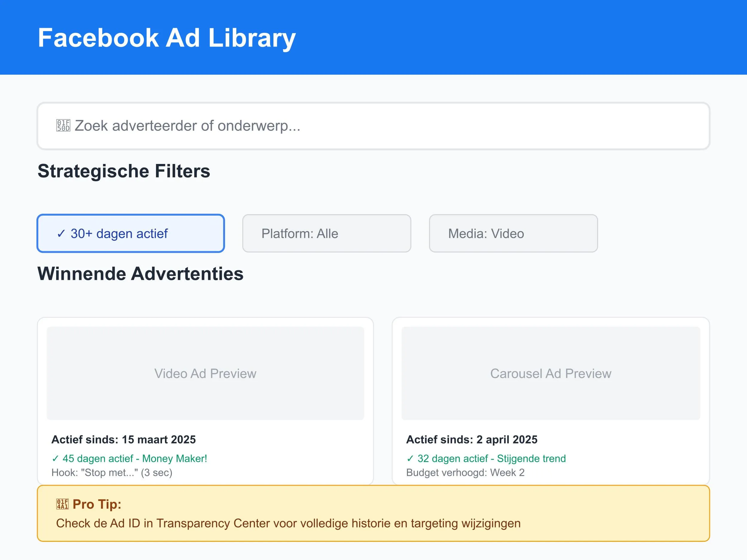Click the checkmark beside '32 dagen actief - Stijgende trend'
Viewport: 747px width, 560px height.
coord(411,458)
